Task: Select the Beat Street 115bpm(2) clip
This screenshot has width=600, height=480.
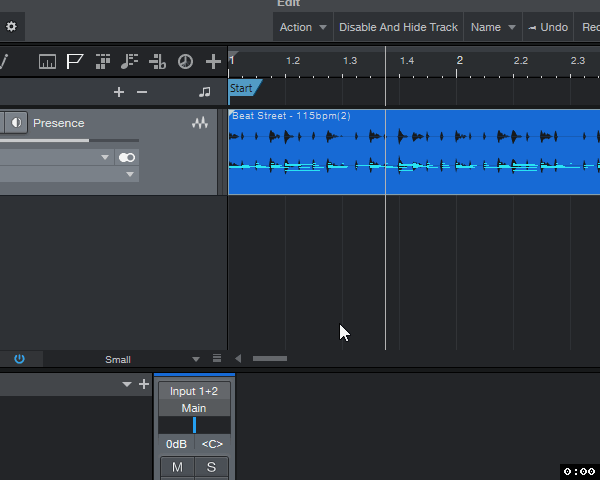Action: pos(414,152)
